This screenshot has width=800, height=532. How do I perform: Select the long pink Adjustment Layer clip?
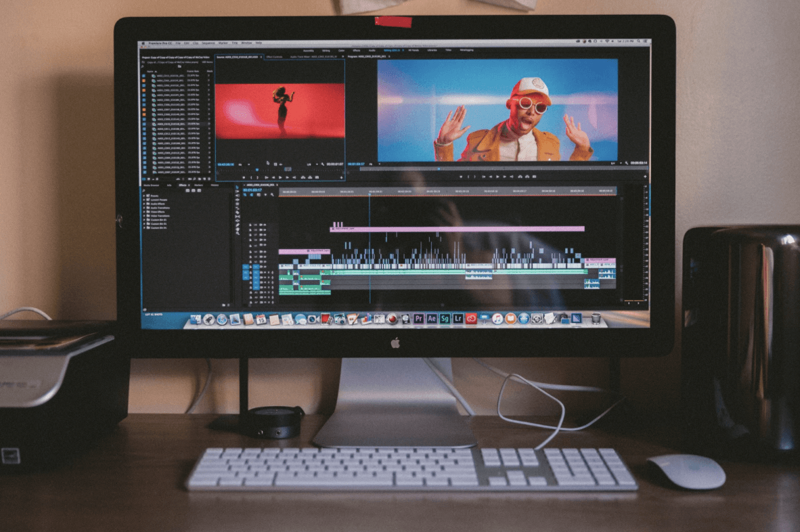[457, 229]
